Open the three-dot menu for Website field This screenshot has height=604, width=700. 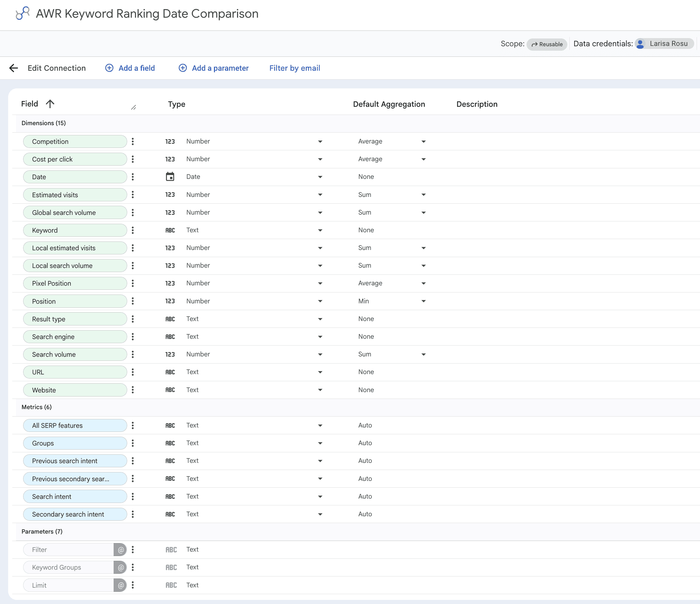(133, 390)
